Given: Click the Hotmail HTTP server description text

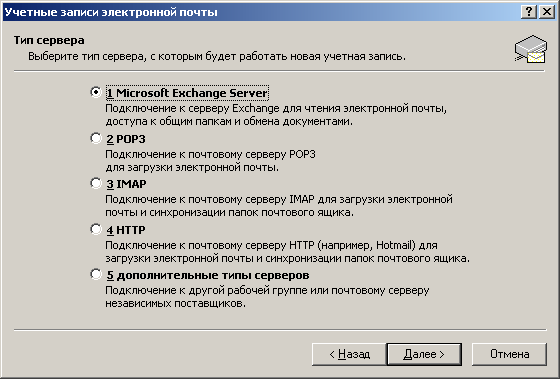Looking at the screenshot, I should [288, 252].
